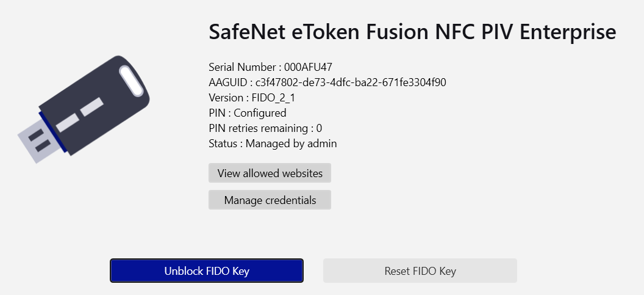Select the serial value 000AFU47
This screenshot has height=295, width=644.
pyautogui.click(x=308, y=67)
